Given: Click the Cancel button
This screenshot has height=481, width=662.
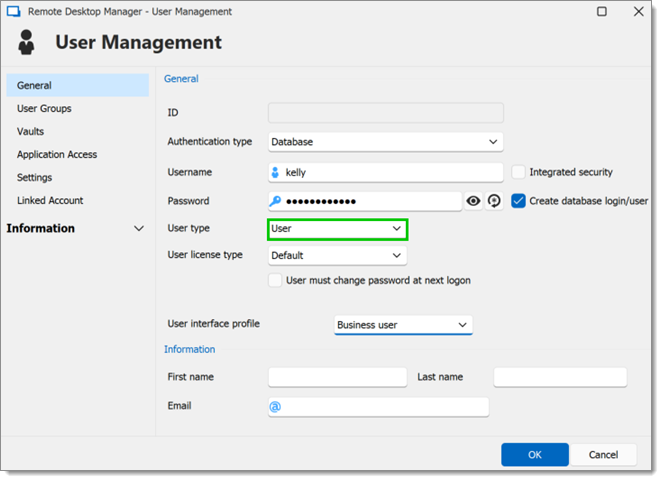Looking at the screenshot, I should pos(603,455).
